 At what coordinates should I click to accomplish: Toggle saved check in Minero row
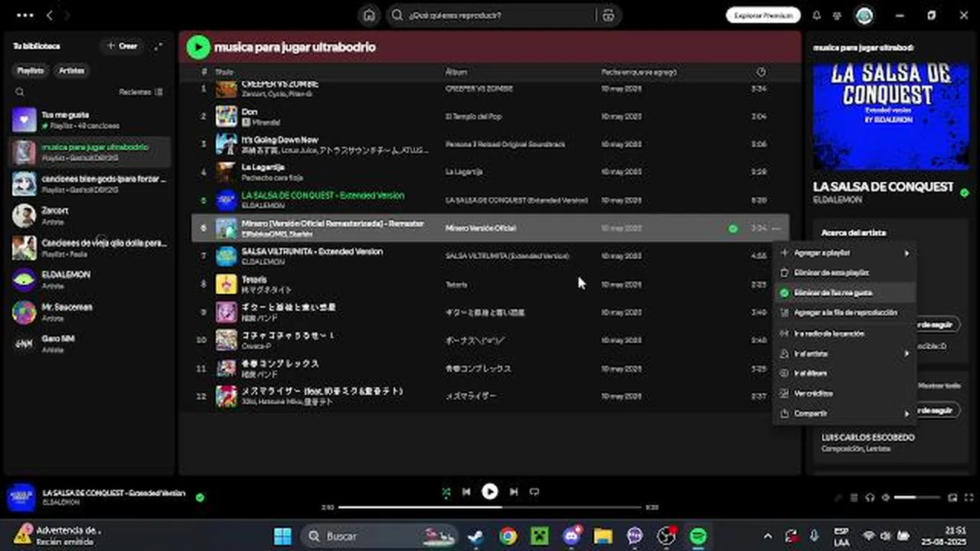click(733, 228)
